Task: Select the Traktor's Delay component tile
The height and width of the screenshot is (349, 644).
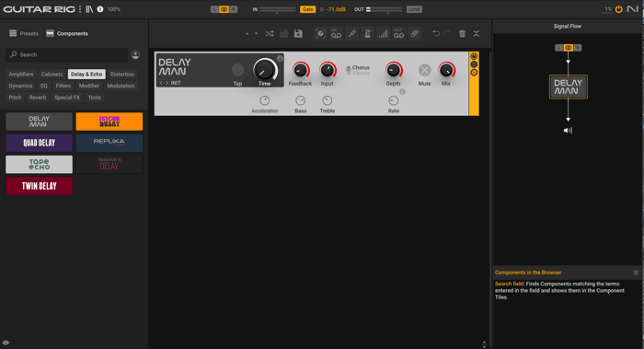Action: pos(109,165)
